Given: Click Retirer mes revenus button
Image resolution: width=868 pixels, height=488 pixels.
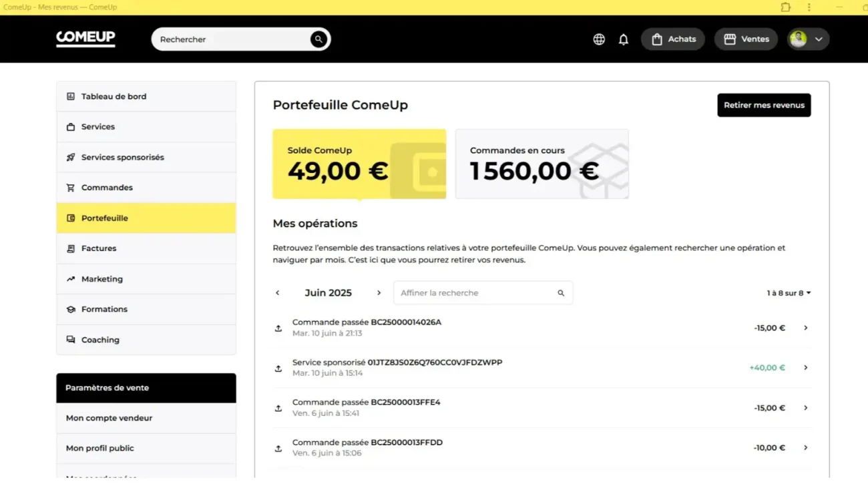Looking at the screenshot, I should [764, 105].
